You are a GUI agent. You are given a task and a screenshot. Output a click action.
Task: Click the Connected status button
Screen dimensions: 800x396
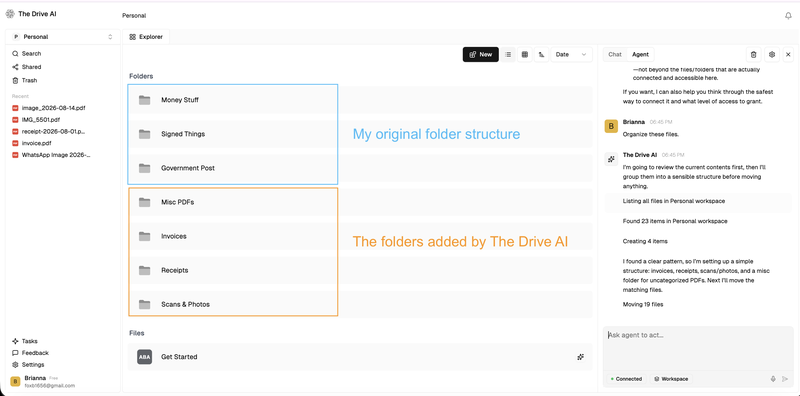627,379
